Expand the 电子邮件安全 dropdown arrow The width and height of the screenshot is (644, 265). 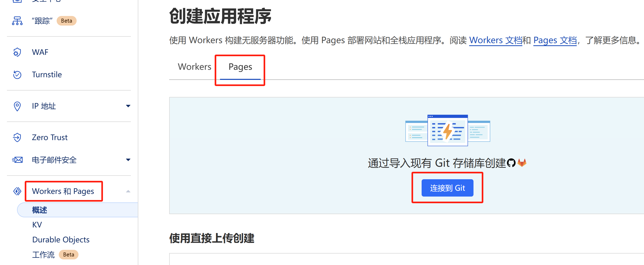(x=128, y=160)
